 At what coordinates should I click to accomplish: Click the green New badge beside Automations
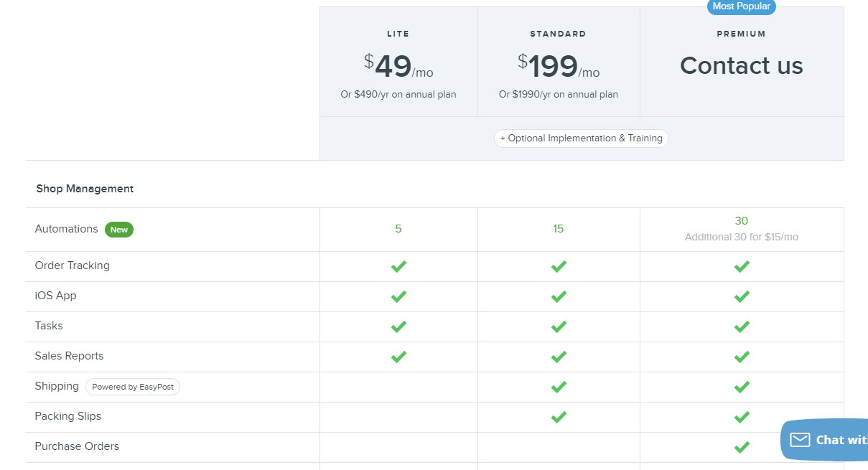click(119, 230)
